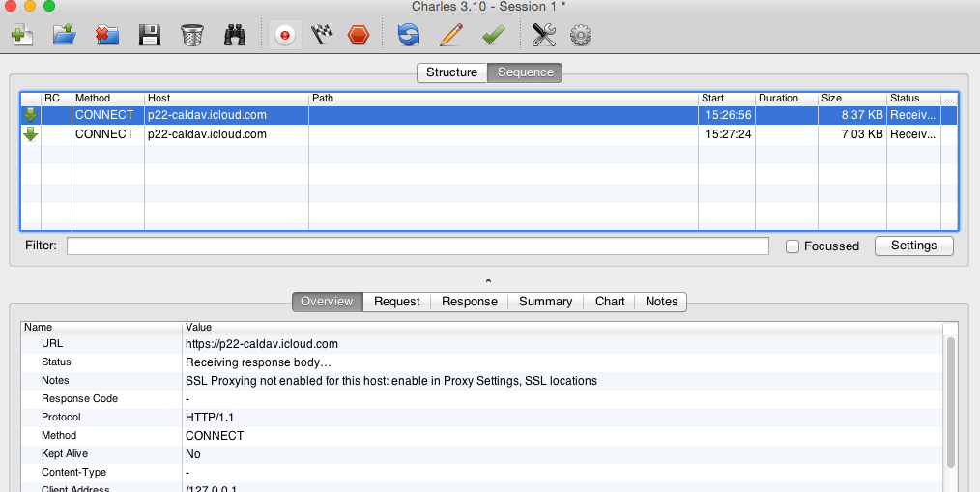Toggle throttling with checkered flag icon
This screenshot has width=980, height=492.
coord(322,35)
